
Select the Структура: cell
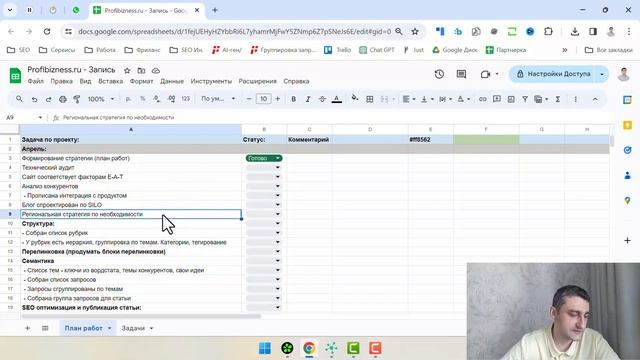click(131, 224)
